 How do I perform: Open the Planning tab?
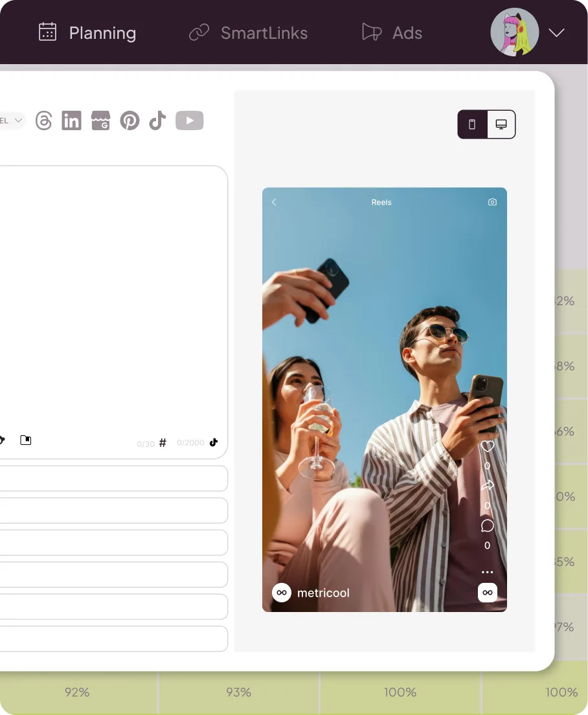(87, 33)
